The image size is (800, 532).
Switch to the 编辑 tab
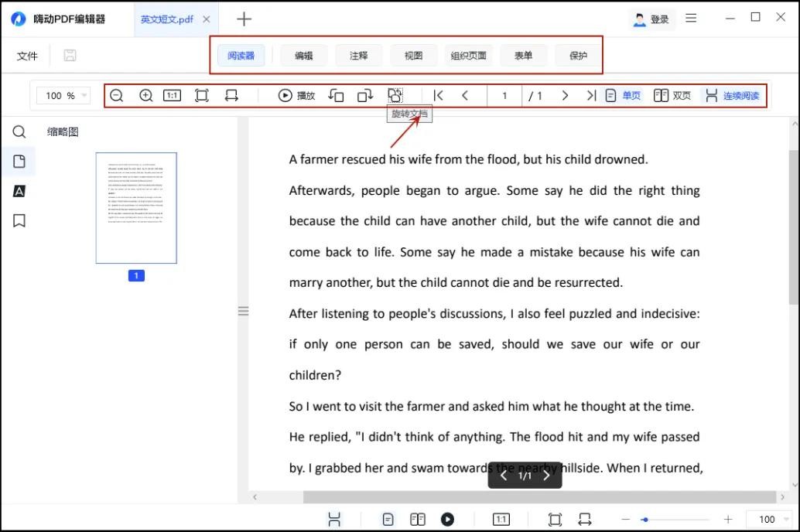click(303, 55)
